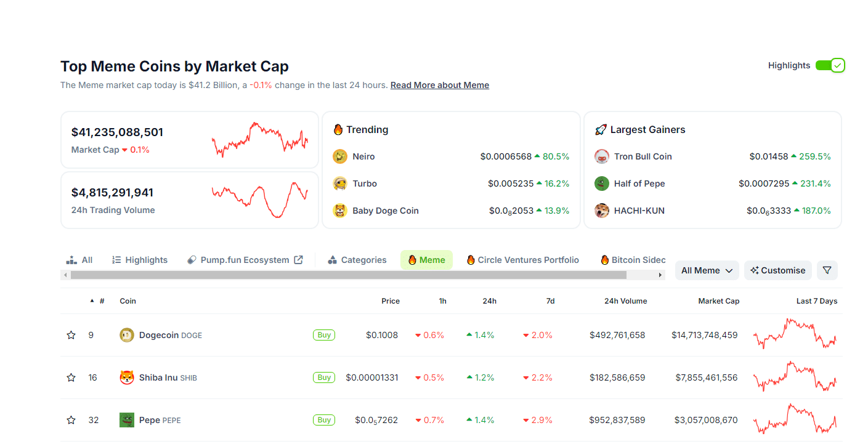The width and height of the screenshot is (868, 444).
Task: Click the Pepe frog icon
Action: (127, 420)
